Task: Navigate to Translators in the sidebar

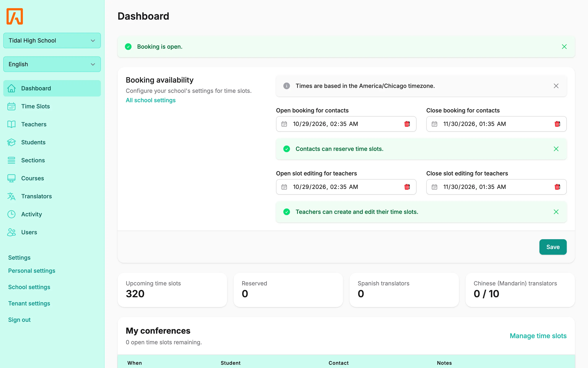Action: click(52, 196)
